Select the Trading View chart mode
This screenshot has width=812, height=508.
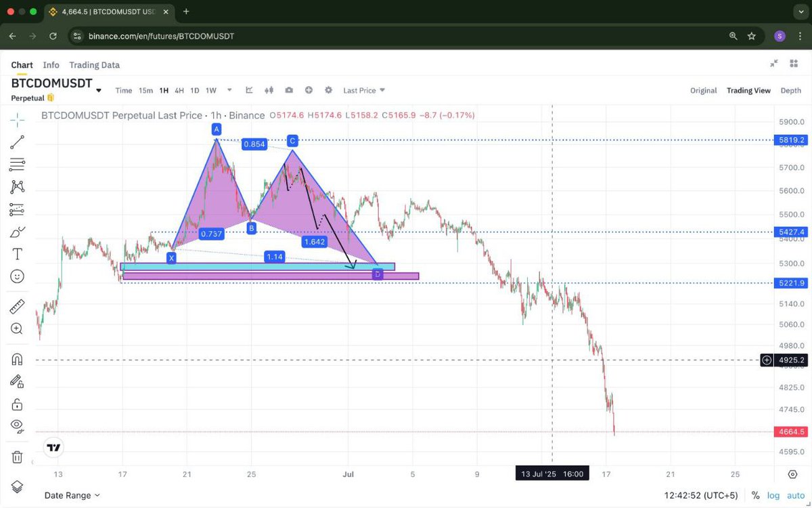[x=748, y=90]
